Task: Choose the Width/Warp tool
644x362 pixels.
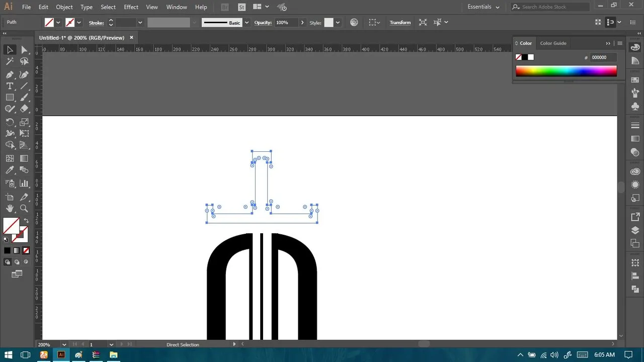Action: tap(10, 134)
